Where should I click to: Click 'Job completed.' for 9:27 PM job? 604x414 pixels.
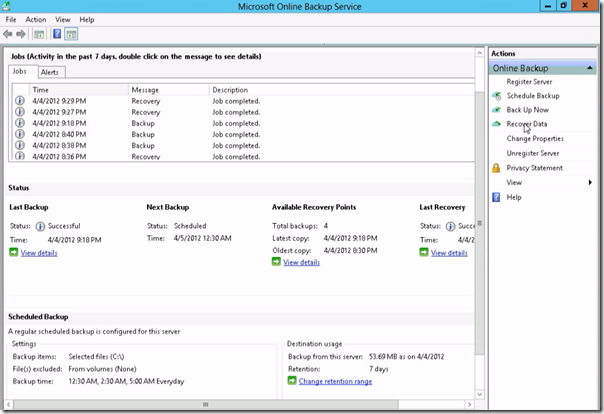point(236,112)
